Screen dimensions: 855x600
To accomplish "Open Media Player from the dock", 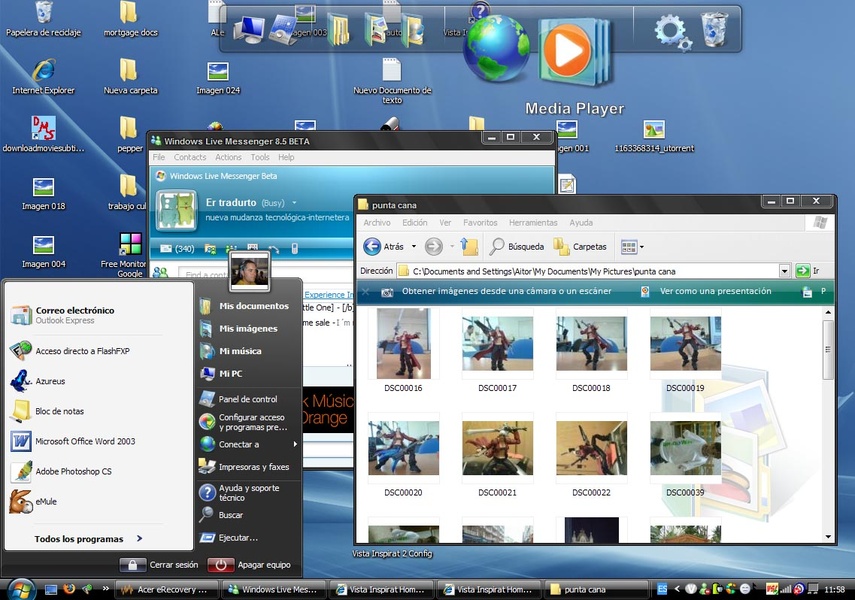I will coord(574,53).
